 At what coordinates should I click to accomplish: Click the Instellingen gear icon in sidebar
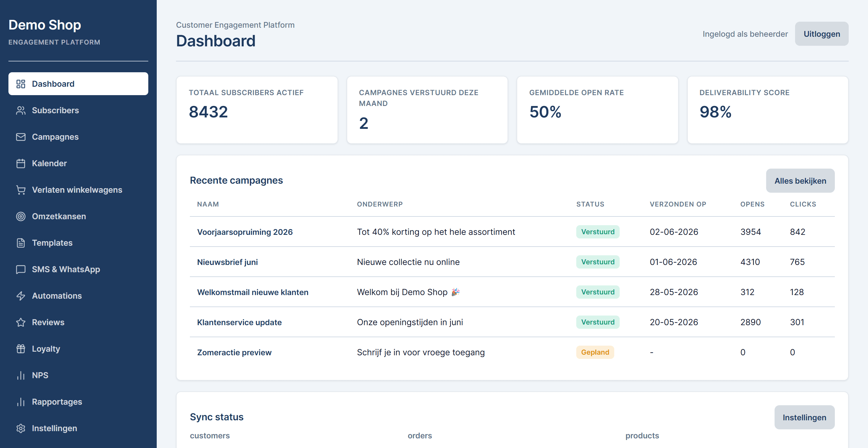pos(21,428)
